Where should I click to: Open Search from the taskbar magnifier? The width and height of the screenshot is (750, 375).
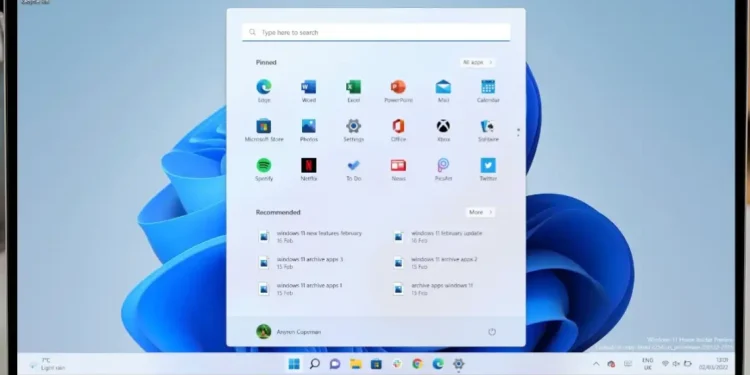point(314,364)
